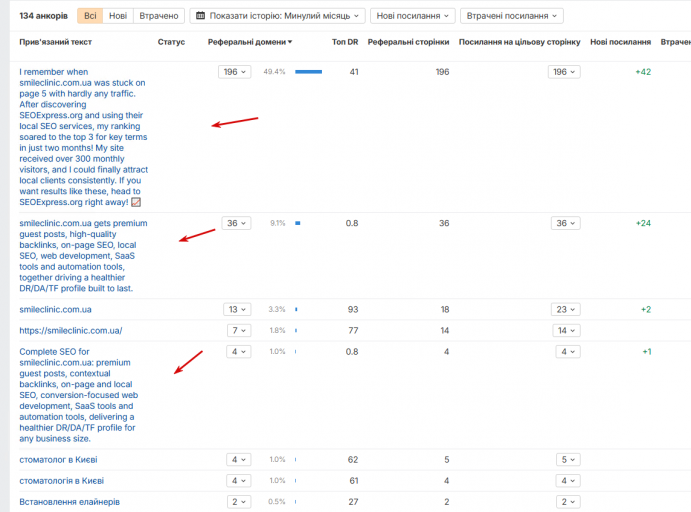The width and height of the screenshot is (691, 512).
Task: Click the 134 анкорів count label
Action: click(44, 16)
